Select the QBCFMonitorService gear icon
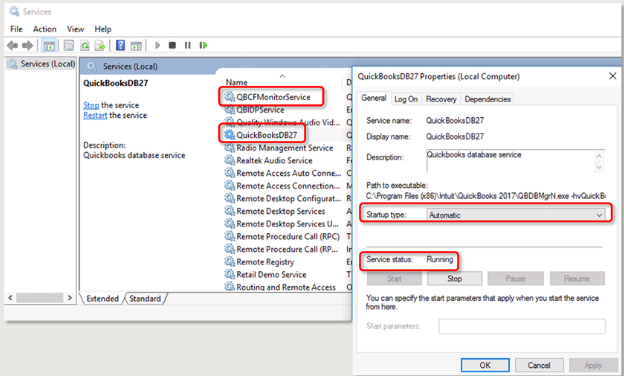Image resolution: width=624 pixels, height=376 pixels. [230, 97]
